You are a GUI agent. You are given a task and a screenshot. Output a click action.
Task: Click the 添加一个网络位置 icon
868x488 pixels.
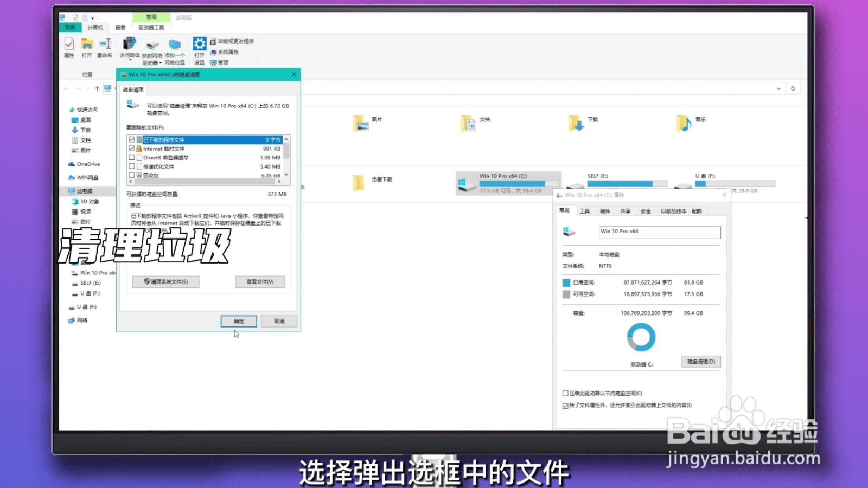[175, 46]
